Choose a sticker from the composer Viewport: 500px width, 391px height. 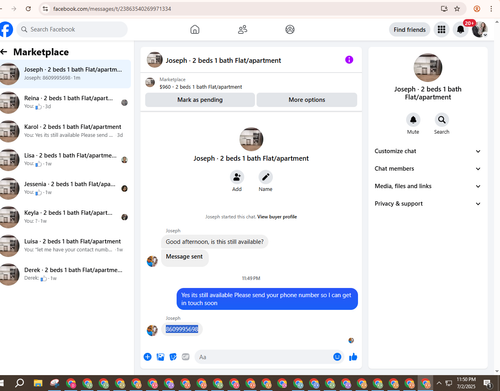tap(173, 357)
